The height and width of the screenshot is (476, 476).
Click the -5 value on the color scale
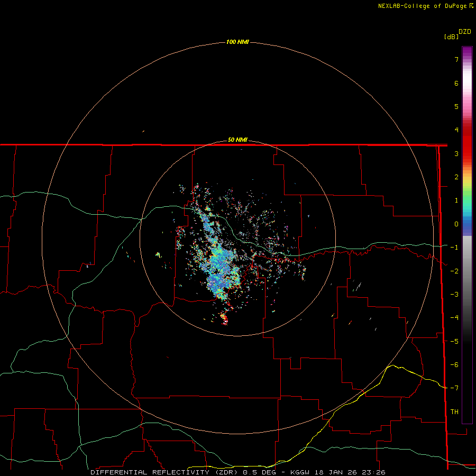coord(454,342)
